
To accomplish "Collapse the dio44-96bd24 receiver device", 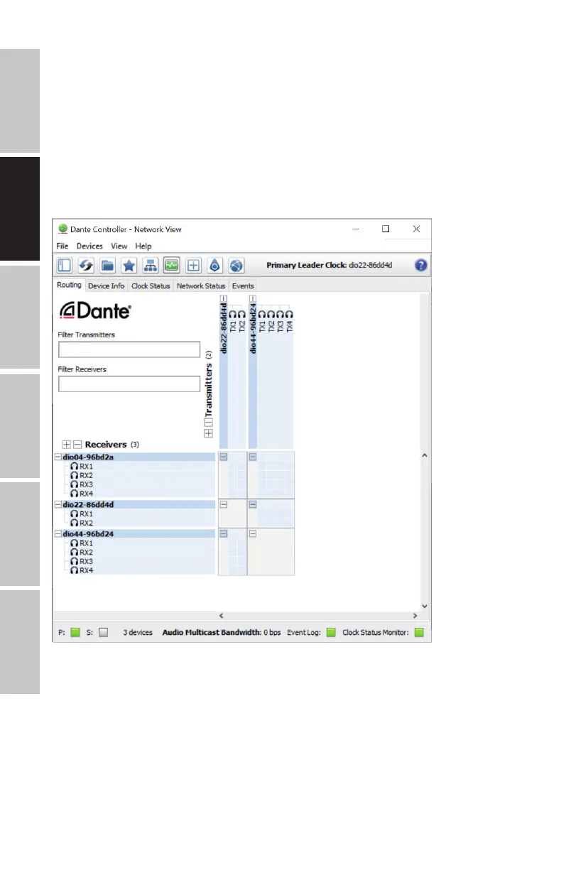I will pos(57,533).
